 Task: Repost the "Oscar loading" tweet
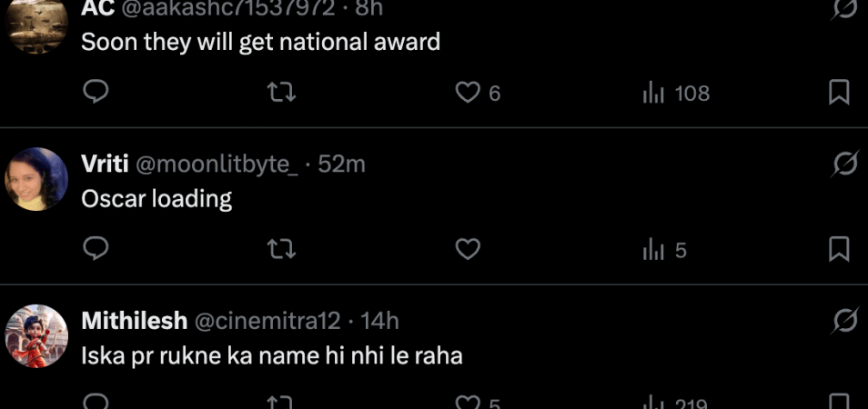(284, 249)
